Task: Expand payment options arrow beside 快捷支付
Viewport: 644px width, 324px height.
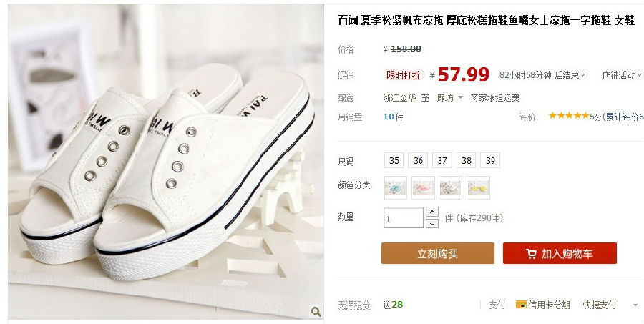Action: 635,305
